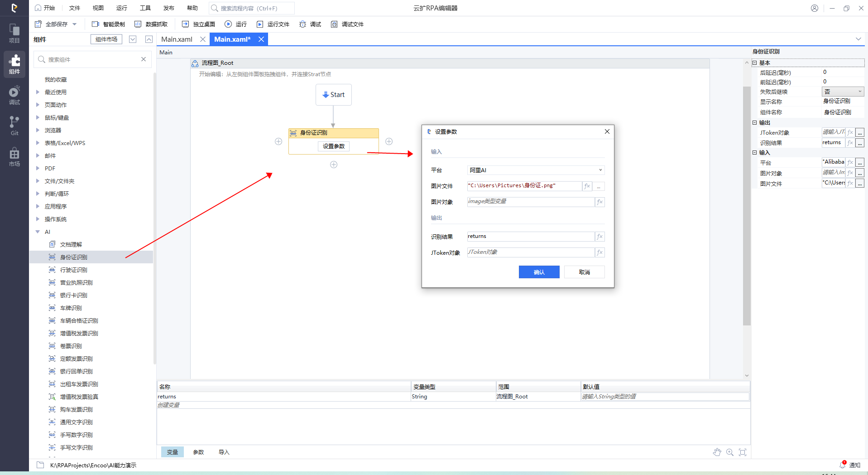Click 设置参数 on the activity
Viewport: 868px width, 475px height.
point(334,146)
